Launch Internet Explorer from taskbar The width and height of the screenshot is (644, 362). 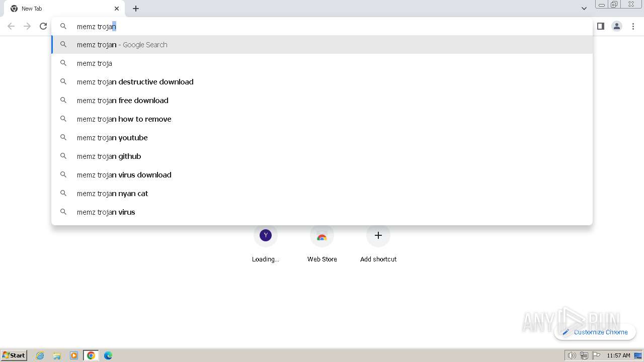pyautogui.click(x=40, y=355)
